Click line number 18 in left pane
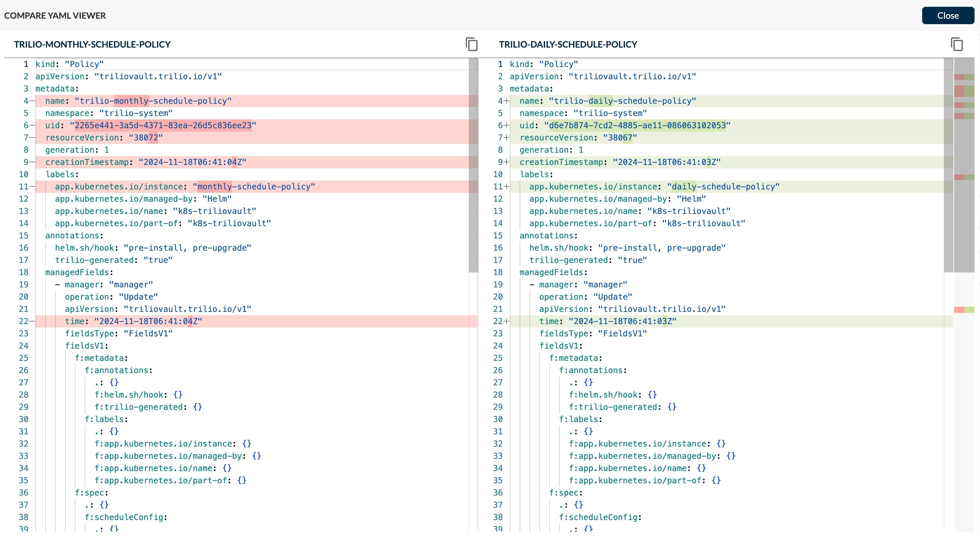The width and height of the screenshot is (980, 536). pos(23,272)
